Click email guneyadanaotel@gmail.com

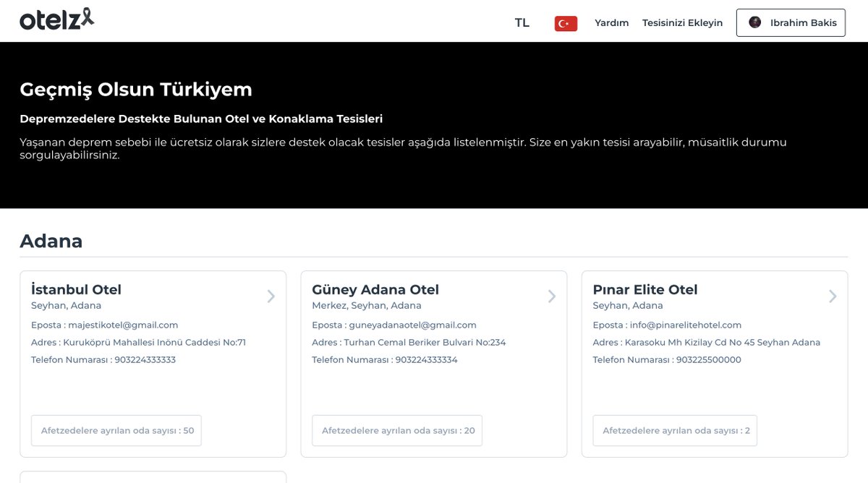tap(412, 325)
